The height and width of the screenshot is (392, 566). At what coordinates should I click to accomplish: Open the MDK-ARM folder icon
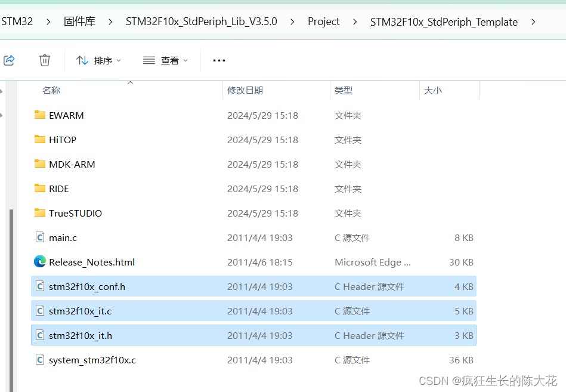(39, 164)
